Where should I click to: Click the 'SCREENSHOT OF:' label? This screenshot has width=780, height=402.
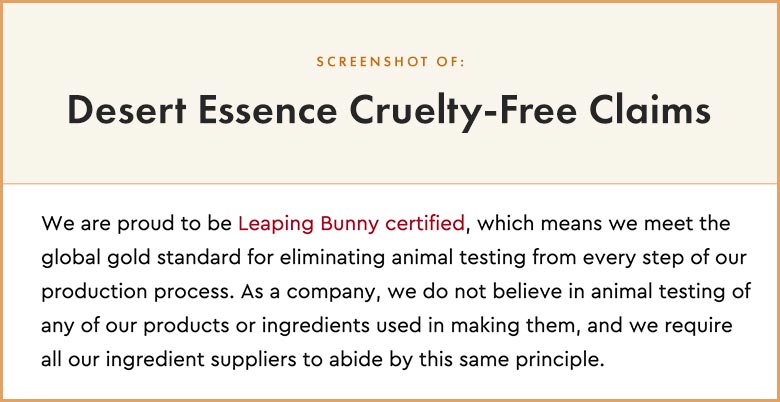(x=390, y=62)
